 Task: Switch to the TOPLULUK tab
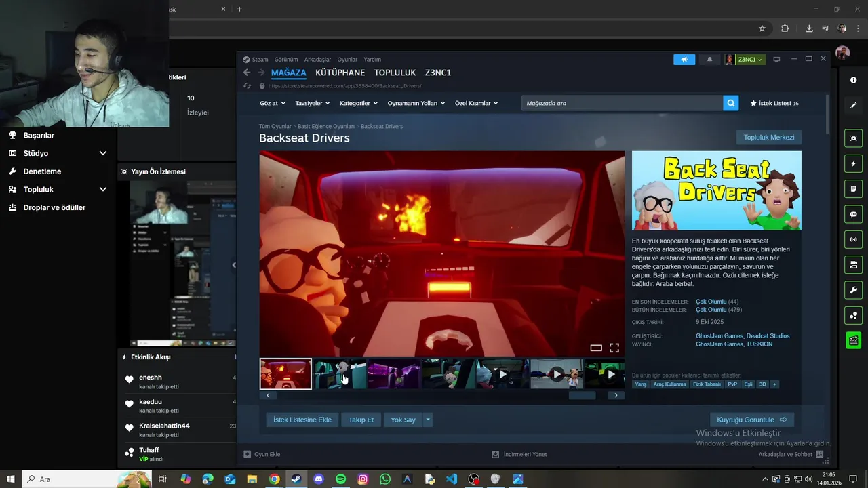coord(395,73)
